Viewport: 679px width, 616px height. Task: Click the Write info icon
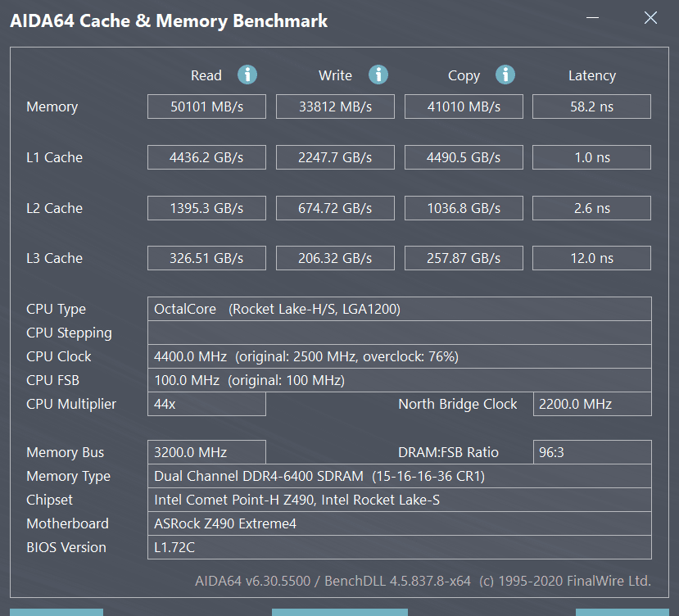pyautogui.click(x=378, y=75)
